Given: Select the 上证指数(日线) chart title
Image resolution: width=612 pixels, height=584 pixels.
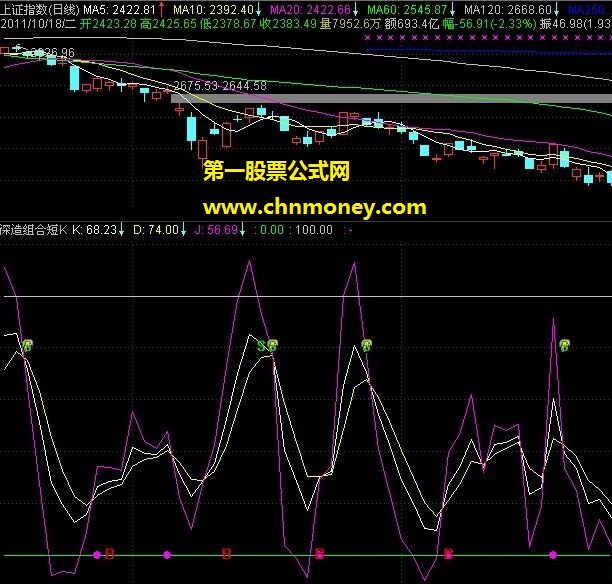Looking at the screenshot, I should pos(39,9).
